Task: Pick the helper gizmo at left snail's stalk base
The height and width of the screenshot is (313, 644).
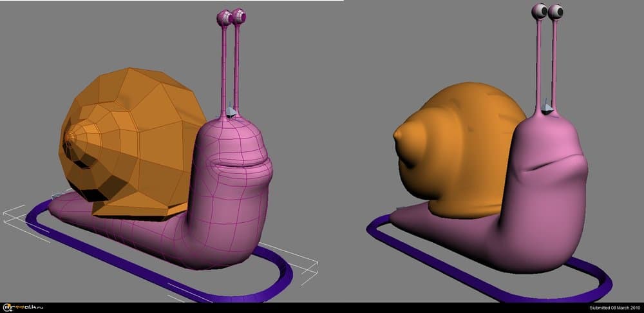Action: [x=231, y=113]
